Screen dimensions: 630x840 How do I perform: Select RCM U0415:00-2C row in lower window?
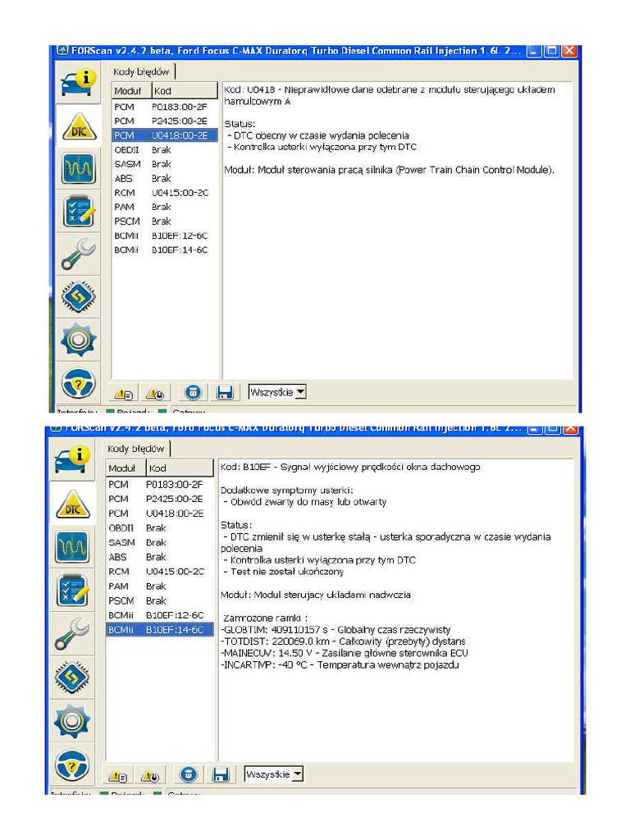(x=160, y=572)
